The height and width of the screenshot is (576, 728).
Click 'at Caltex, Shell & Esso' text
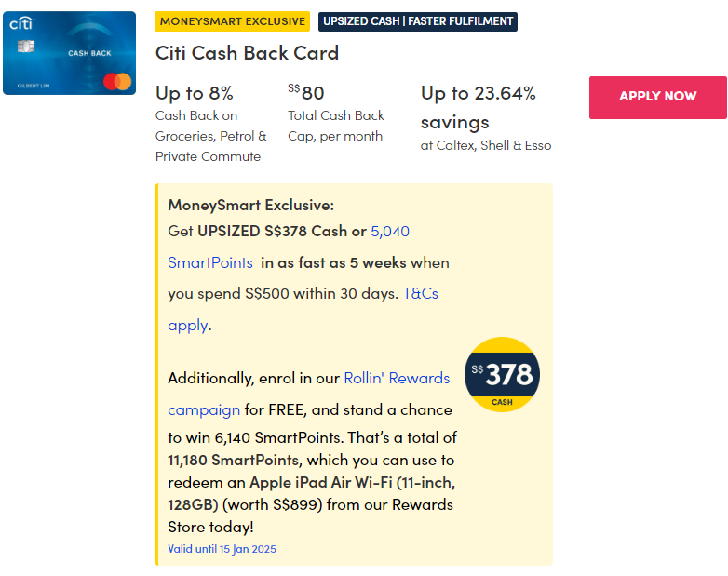tap(485, 145)
